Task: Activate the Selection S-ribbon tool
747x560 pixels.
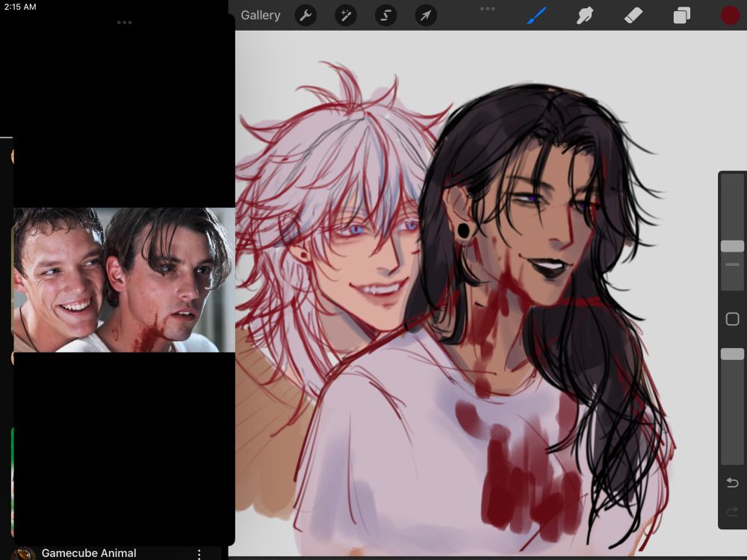Action: point(385,16)
